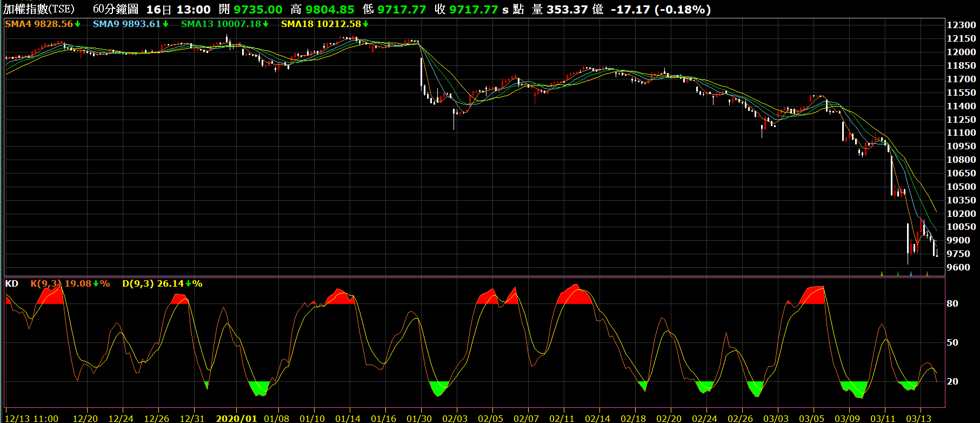
Task: Click the down arrow after SMA13 value
Action: click(265, 24)
